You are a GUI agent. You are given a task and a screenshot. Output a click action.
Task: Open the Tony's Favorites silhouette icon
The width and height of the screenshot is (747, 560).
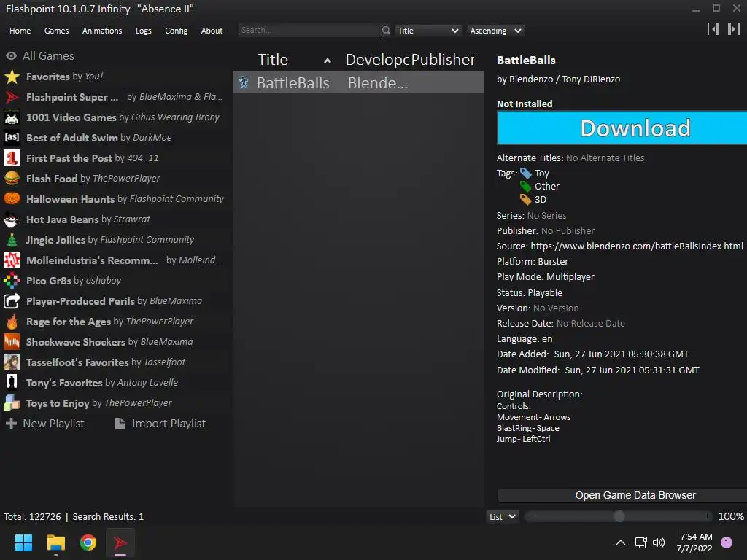(12, 383)
